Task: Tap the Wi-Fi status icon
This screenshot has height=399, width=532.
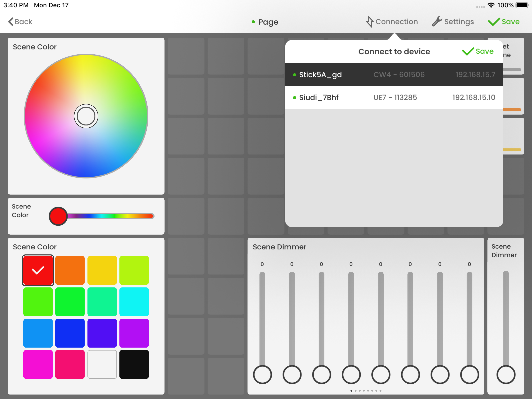Action: click(x=491, y=5)
